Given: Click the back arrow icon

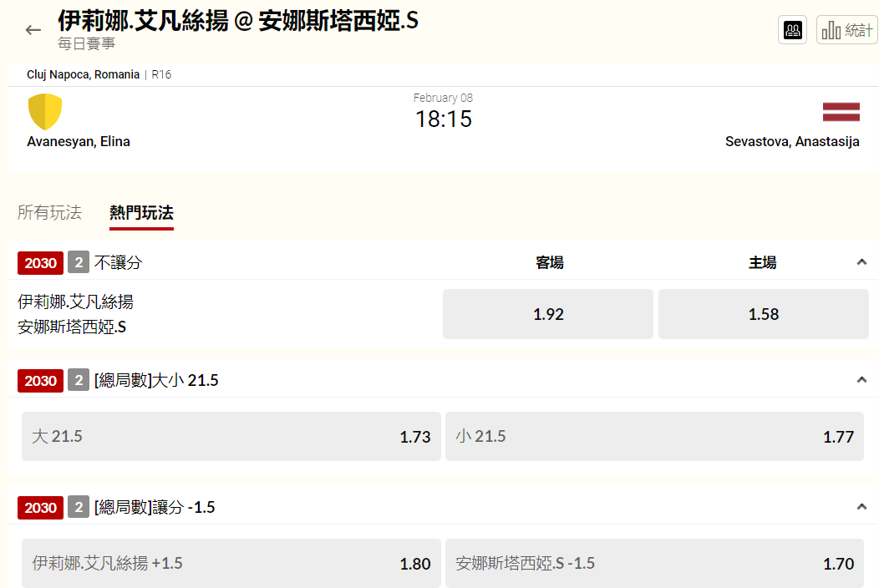Looking at the screenshot, I should point(33,30).
